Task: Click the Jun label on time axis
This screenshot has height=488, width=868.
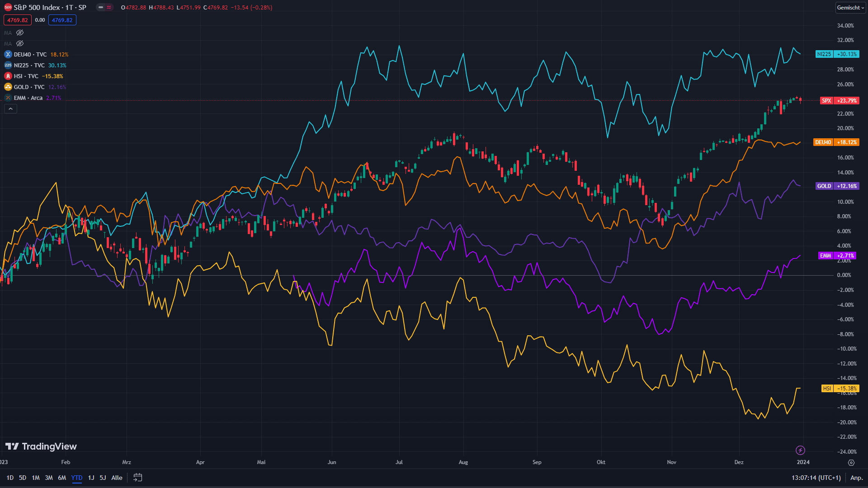Action: click(x=332, y=462)
